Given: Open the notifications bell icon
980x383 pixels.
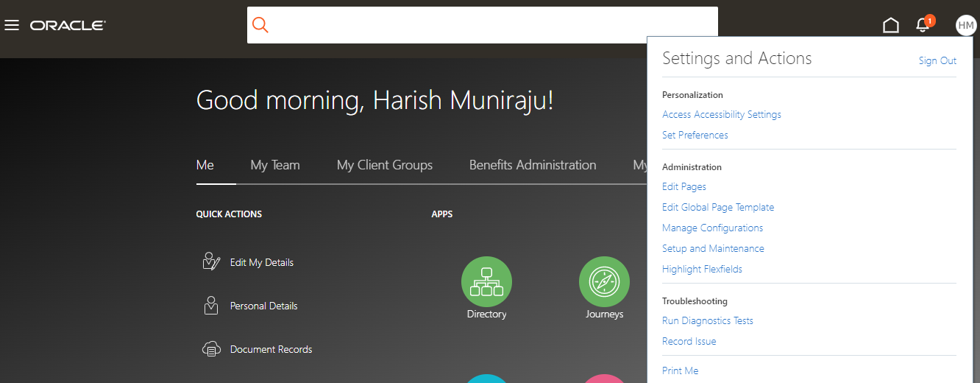Looking at the screenshot, I should click(x=923, y=25).
